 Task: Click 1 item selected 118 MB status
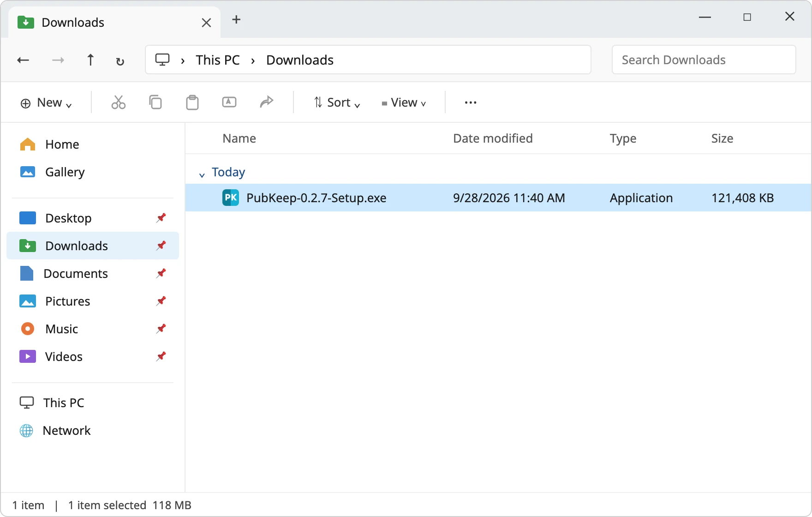[130, 505]
